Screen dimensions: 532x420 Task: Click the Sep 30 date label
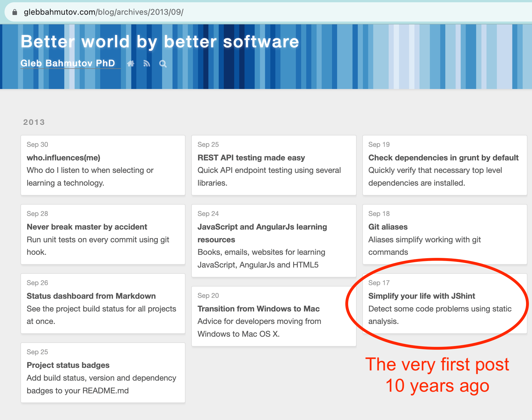click(37, 145)
